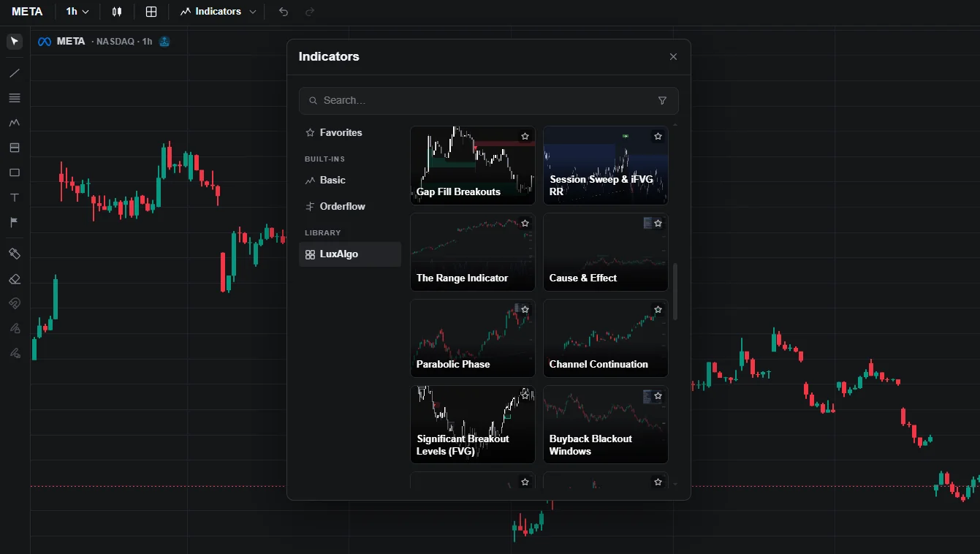Select the flag marker tool
The height and width of the screenshot is (554, 980).
15,222
